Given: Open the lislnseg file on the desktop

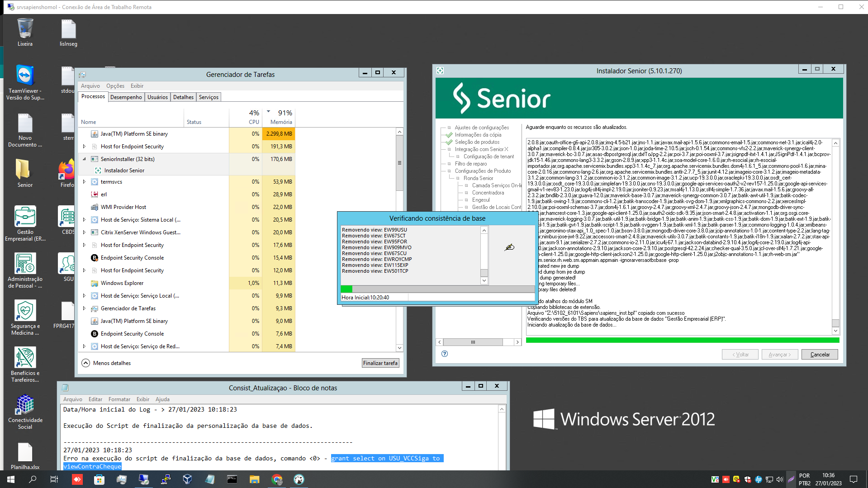Looking at the screenshot, I should [x=68, y=33].
